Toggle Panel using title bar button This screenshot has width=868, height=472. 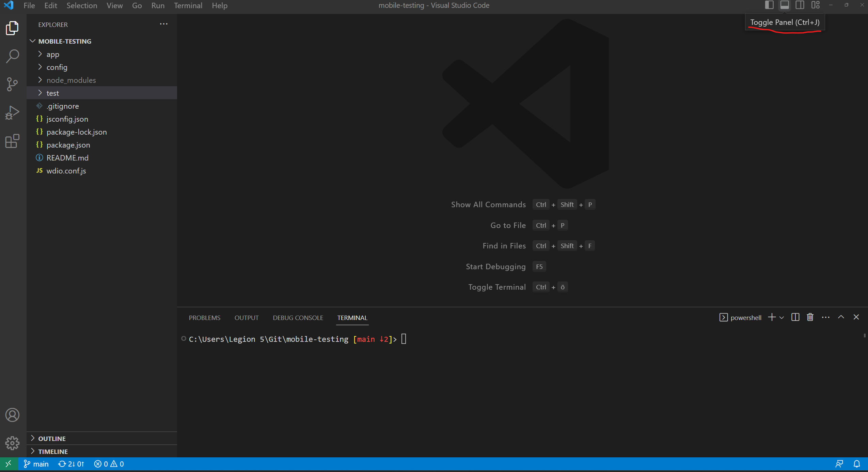click(x=785, y=5)
